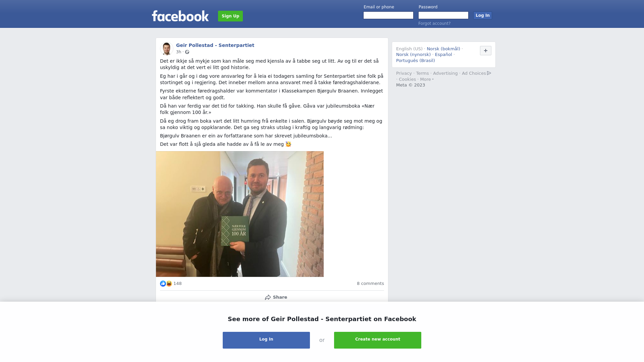Click the Password input field
This screenshot has height=362, width=644.
[x=443, y=15]
